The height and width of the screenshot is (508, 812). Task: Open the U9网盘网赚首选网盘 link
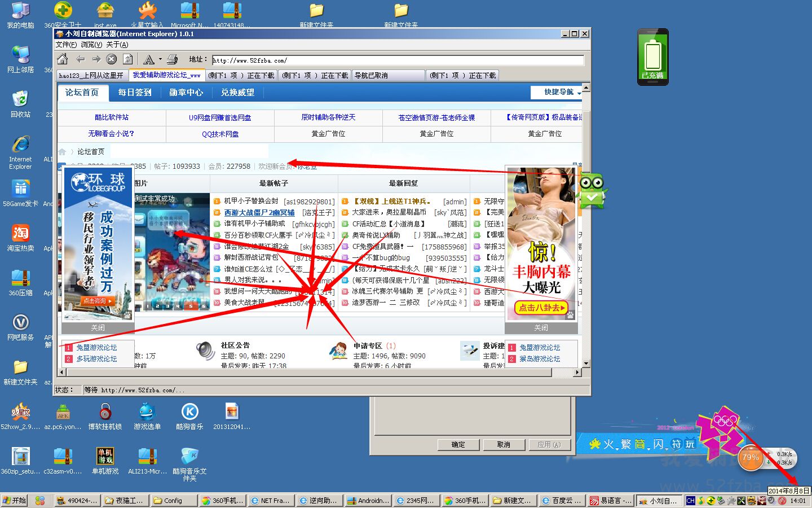[x=220, y=117]
